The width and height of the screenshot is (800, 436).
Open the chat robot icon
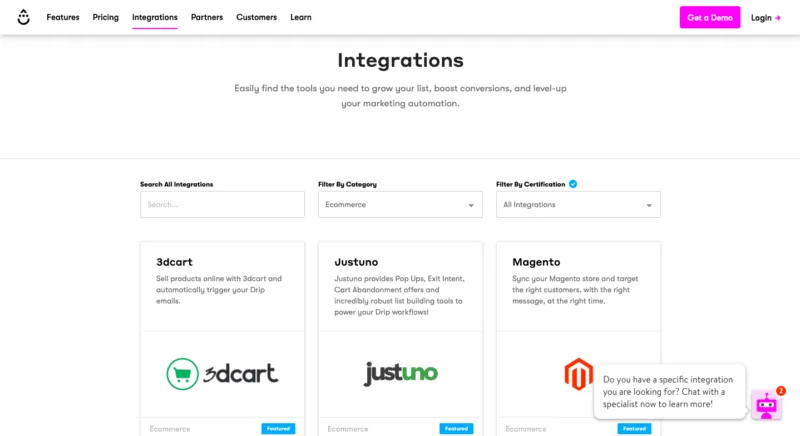[766, 405]
